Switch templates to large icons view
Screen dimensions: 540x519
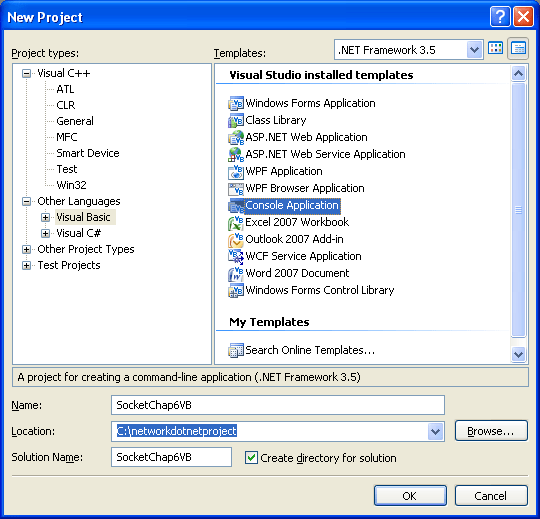(496, 49)
